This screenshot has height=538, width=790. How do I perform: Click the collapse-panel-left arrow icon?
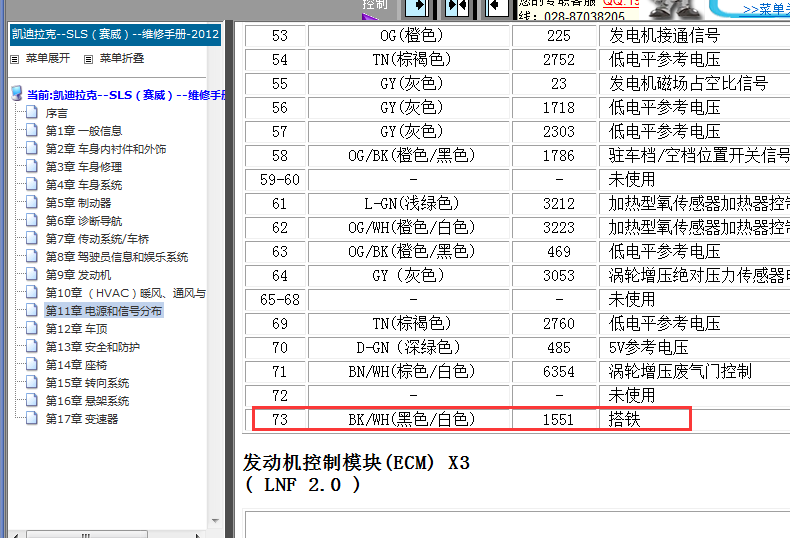[497, 8]
